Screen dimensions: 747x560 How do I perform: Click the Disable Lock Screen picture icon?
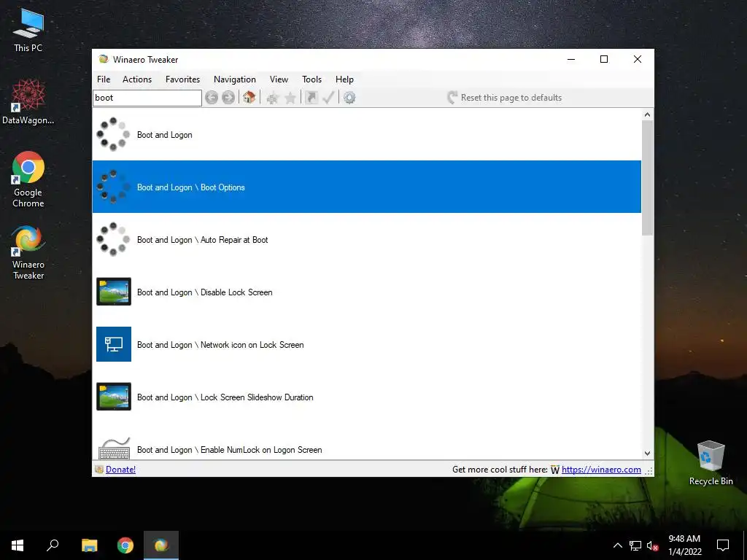coord(113,292)
